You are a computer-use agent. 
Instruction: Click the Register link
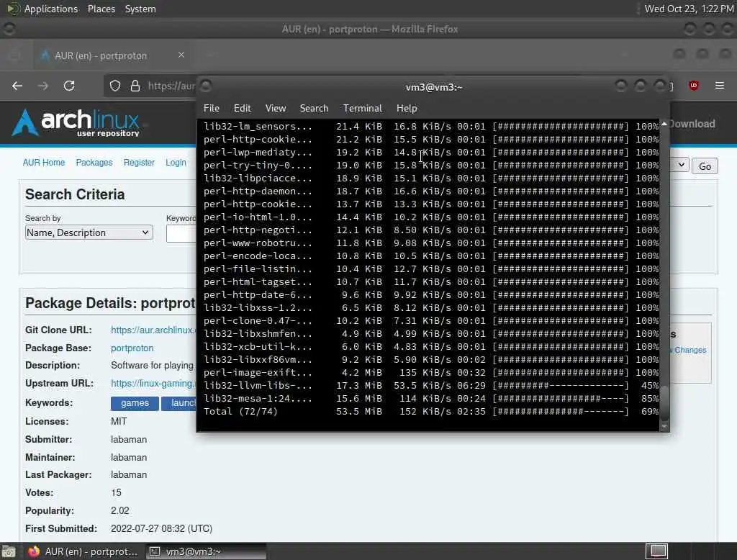tap(139, 162)
